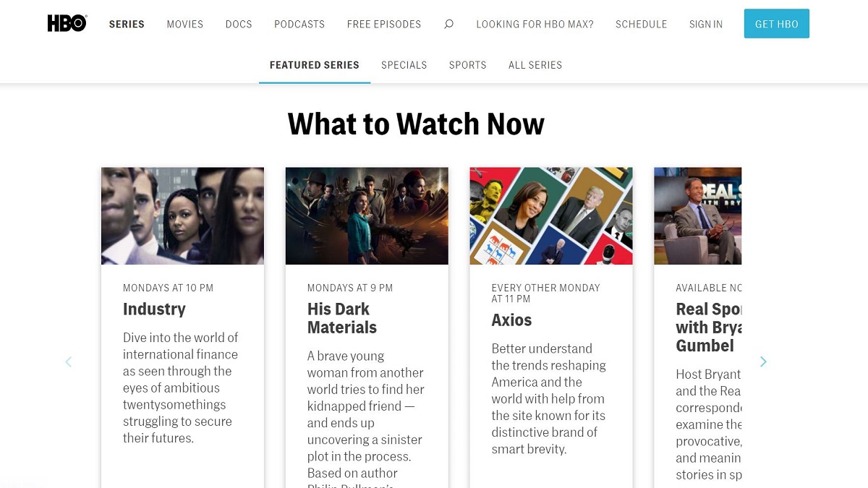Select the Real Sports with Bryant Gumbel title

pos(709,328)
